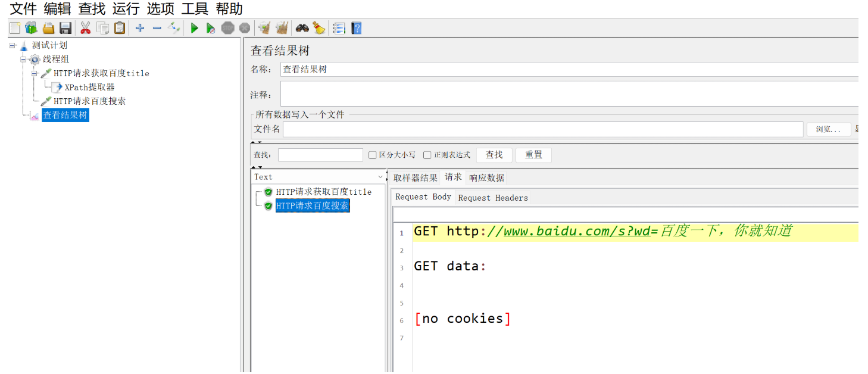Select HTTP请求获取百度title in results list
This screenshot has height=374, width=868.
click(324, 192)
